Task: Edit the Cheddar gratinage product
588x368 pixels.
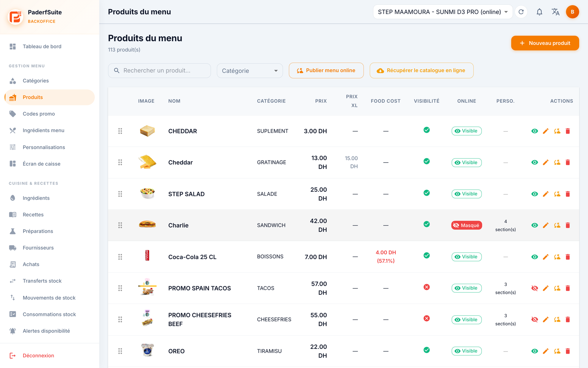Action: [546, 162]
